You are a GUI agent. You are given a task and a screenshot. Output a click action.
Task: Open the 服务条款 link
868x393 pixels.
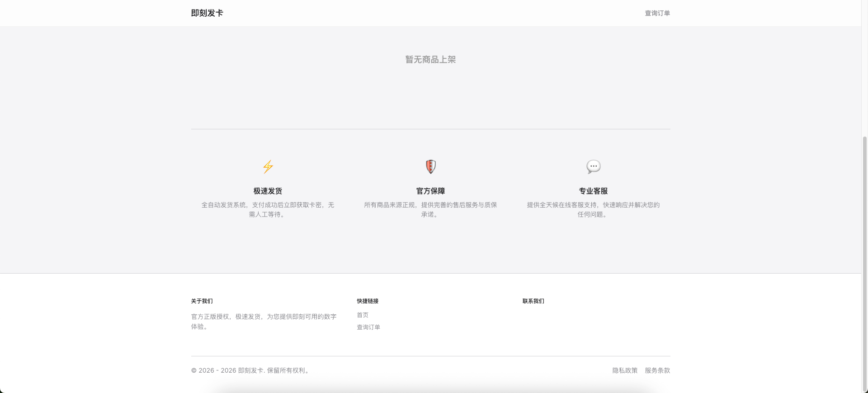point(657,370)
